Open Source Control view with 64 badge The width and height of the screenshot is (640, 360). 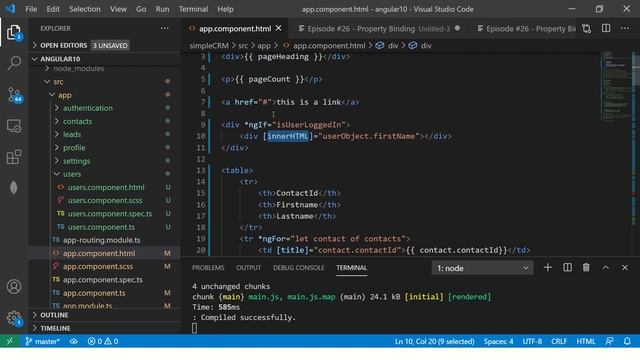coord(15,95)
